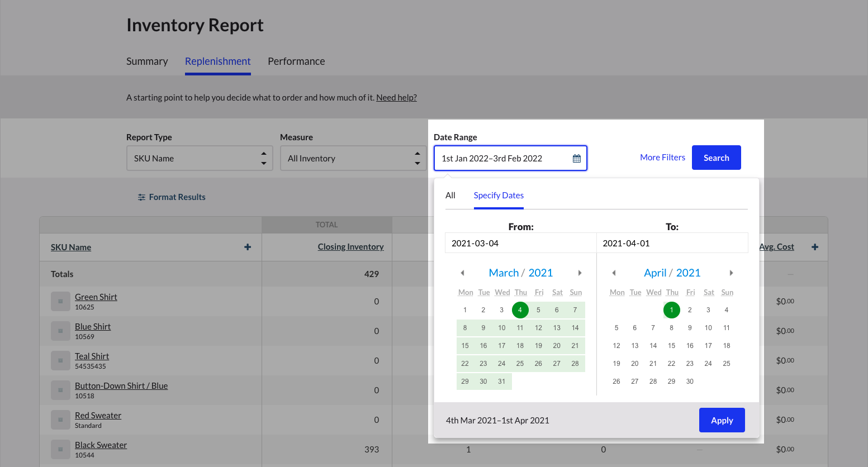The width and height of the screenshot is (868, 467).
Task: Switch to Performance tab
Action: coord(296,61)
